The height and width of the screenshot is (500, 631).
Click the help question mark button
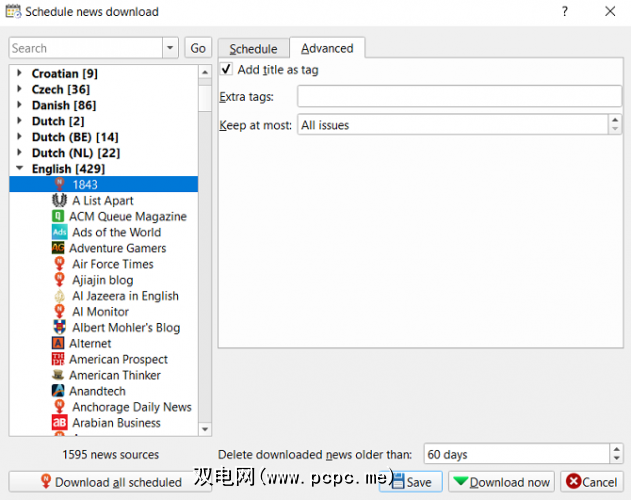pyautogui.click(x=565, y=11)
